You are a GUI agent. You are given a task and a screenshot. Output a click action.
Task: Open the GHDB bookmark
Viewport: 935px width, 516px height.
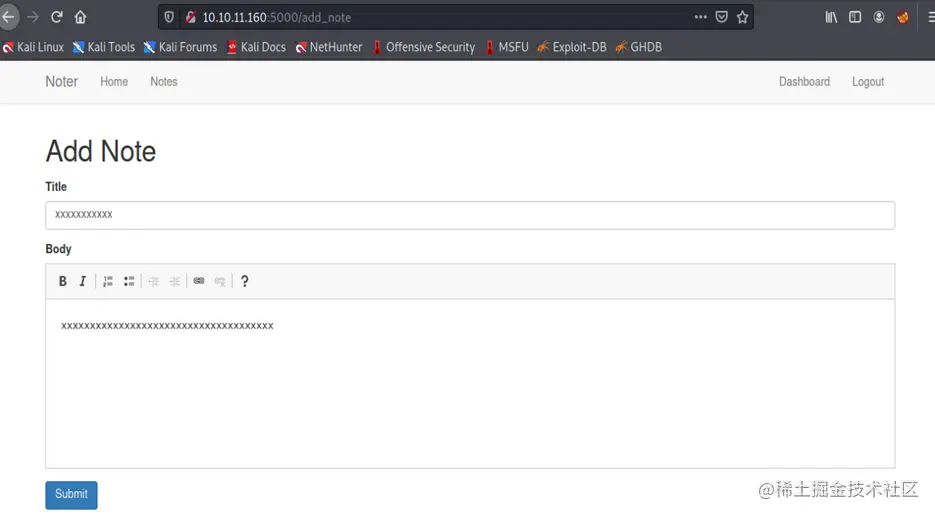tap(639, 47)
